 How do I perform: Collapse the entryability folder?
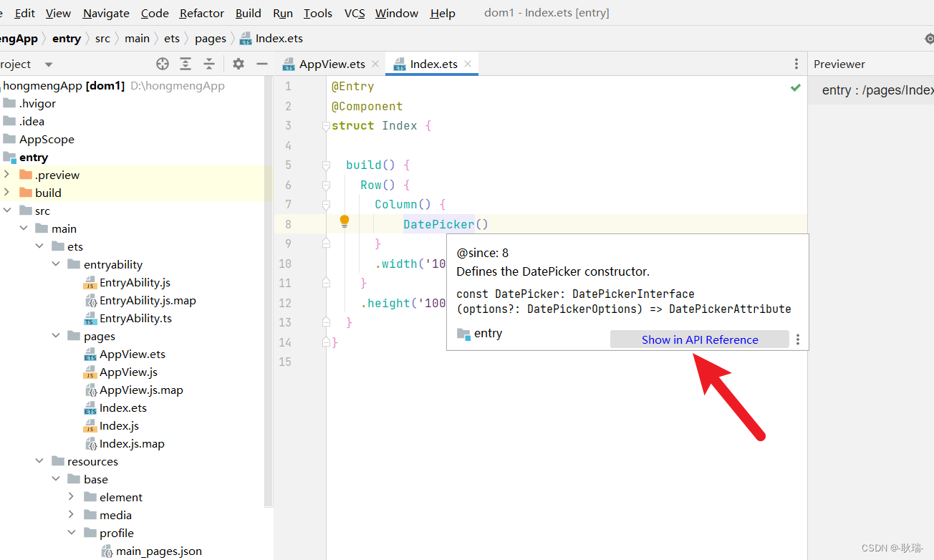(x=56, y=264)
